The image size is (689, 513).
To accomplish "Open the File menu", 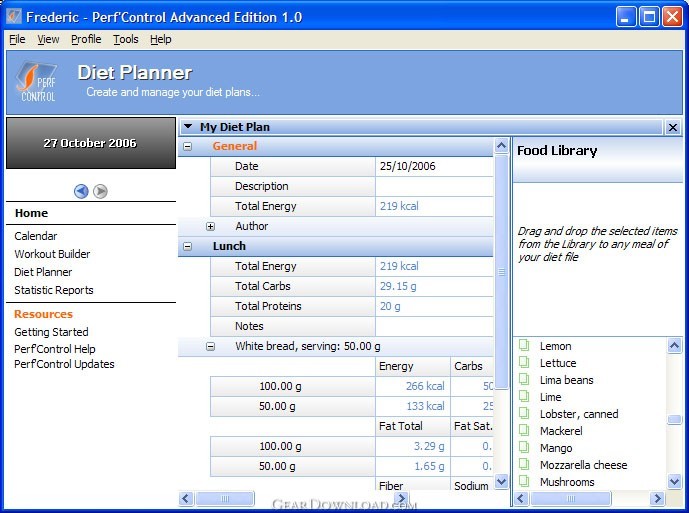I will click(17, 40).
